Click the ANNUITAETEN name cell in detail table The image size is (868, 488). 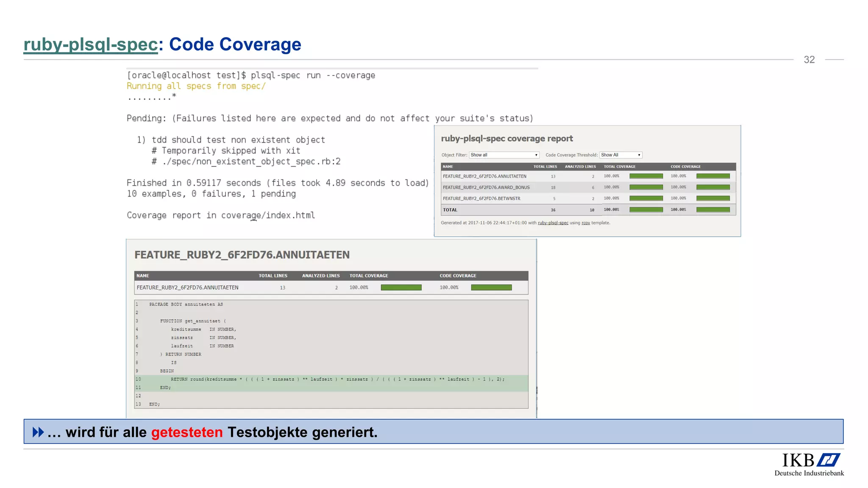[187, 288]
